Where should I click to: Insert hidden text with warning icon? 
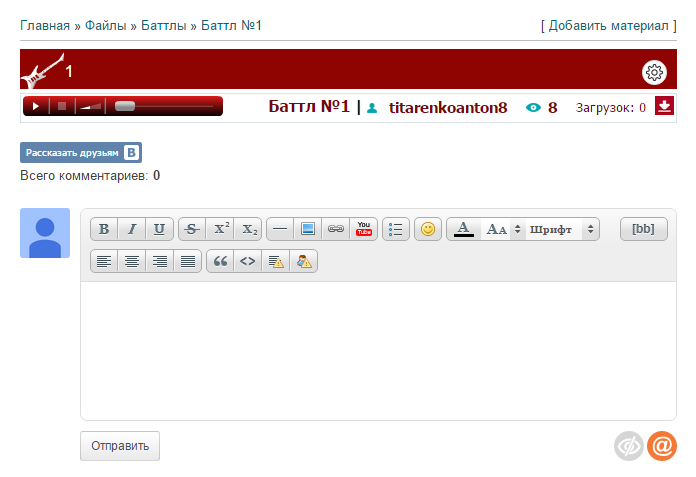276,261
